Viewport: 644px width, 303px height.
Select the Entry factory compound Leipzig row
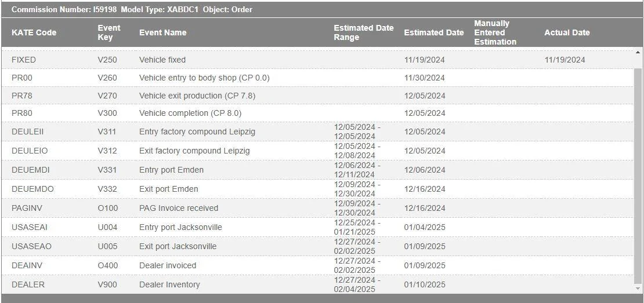coord(197,132)
